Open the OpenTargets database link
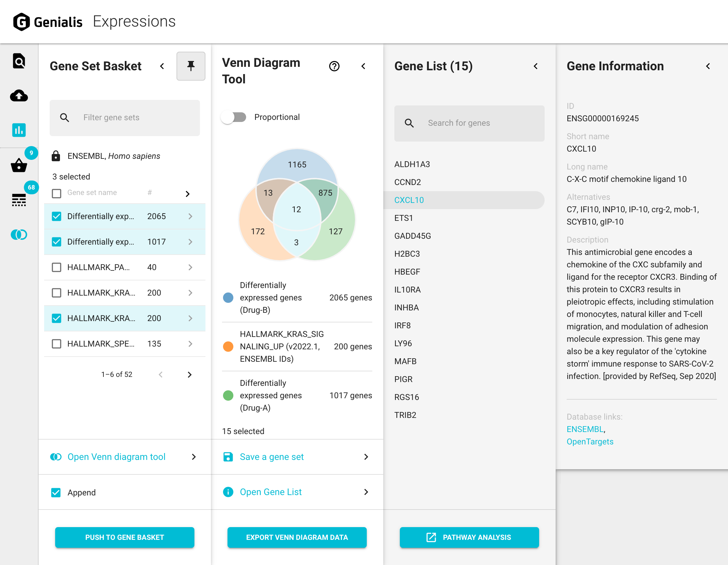Screen dimensions: 728x565 coord(590,442)
